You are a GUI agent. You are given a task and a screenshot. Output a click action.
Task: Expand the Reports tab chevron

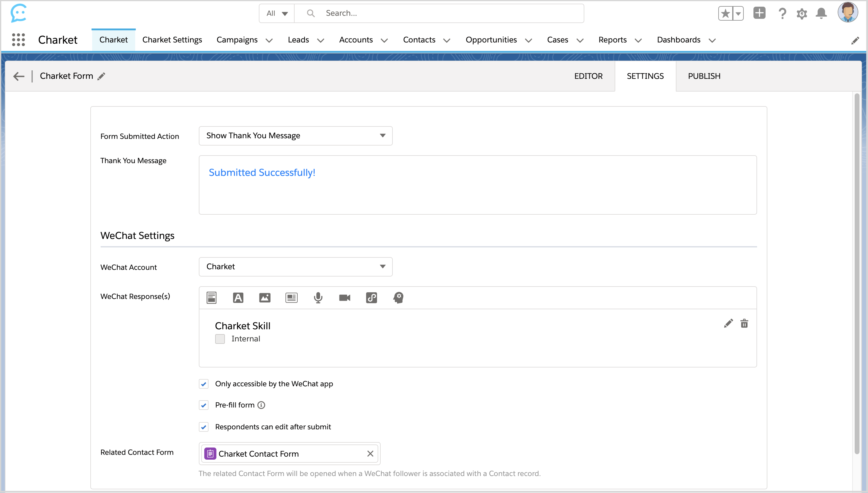tap(638, 40)
